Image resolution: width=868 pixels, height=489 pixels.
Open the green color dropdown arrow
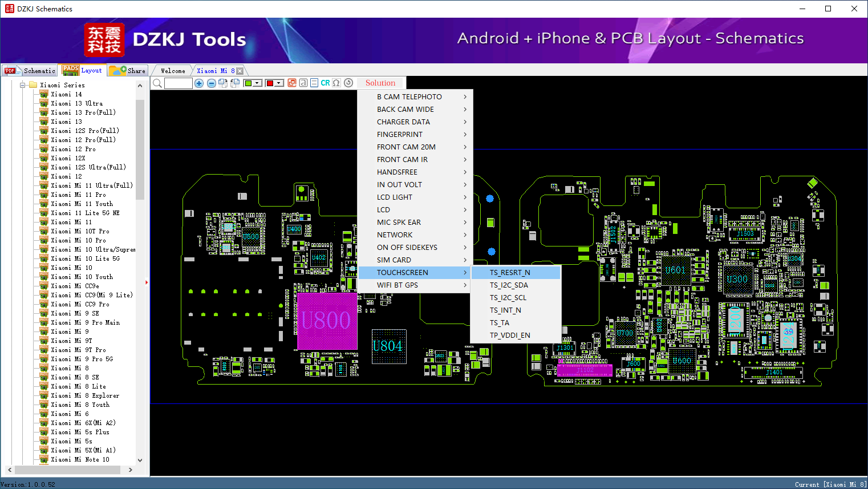pyautogui.click(x=257, y=83)
